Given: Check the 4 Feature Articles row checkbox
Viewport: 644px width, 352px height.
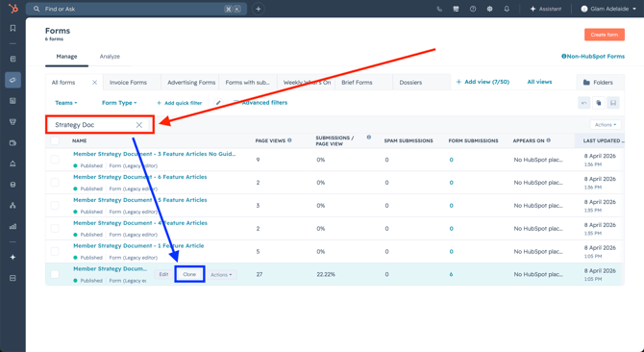Looking at the screenshot, I should [55, 228].
